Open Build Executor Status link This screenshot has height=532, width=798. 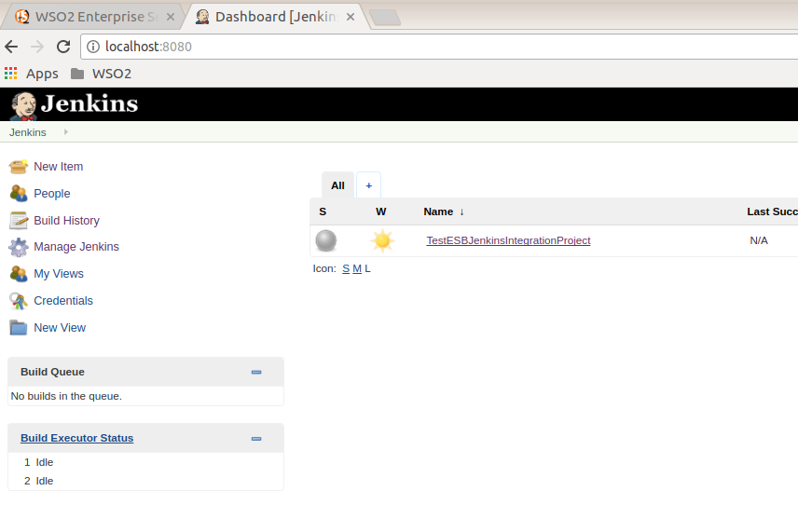tap(76, 438)
